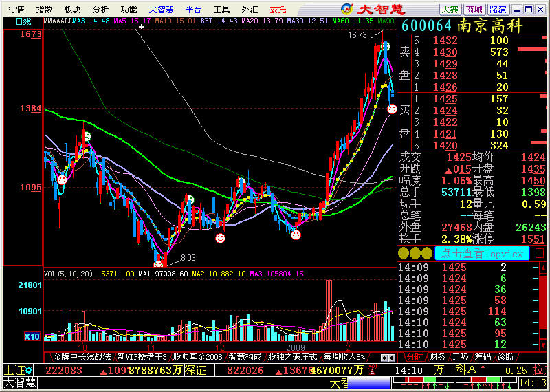Image resolution: width=550 pixels, height=392 pixels.
Task: Click the 点击查看Topview banner
Action: (482, 253)
